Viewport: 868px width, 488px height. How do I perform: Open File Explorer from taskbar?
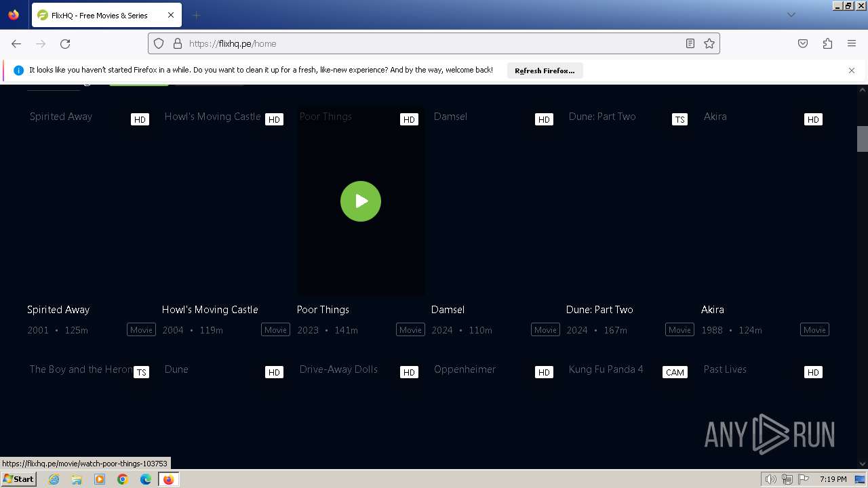(77, 479)
